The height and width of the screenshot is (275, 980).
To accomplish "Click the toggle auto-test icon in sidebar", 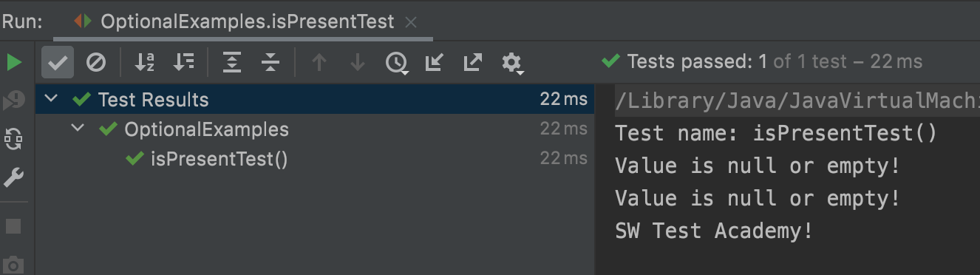I will tap(14, 138).
